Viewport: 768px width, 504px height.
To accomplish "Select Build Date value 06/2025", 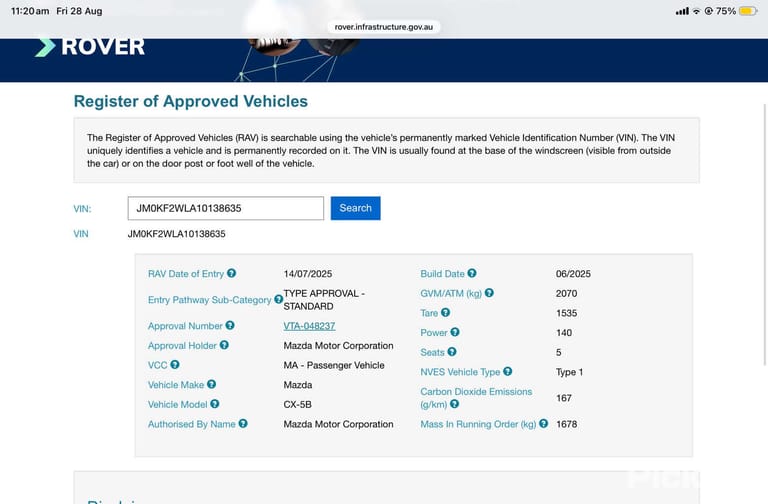I will [x=573, y=274].
